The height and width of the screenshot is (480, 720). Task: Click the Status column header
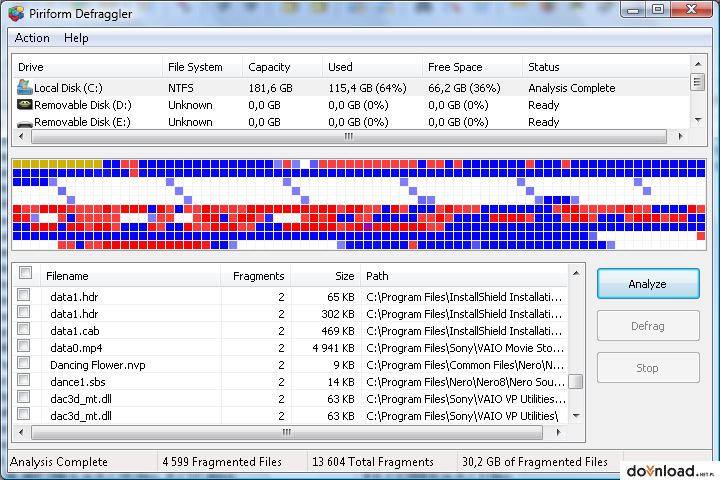(606, 67)
